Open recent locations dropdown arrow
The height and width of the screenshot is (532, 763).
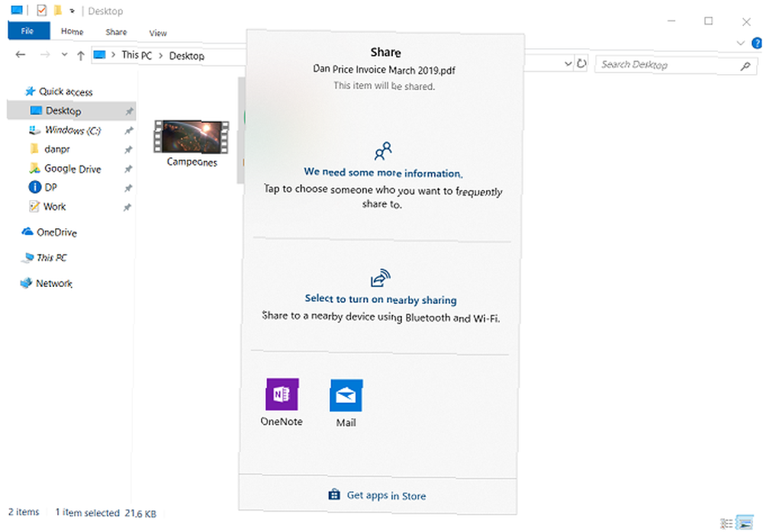click(x=64, y=54)
